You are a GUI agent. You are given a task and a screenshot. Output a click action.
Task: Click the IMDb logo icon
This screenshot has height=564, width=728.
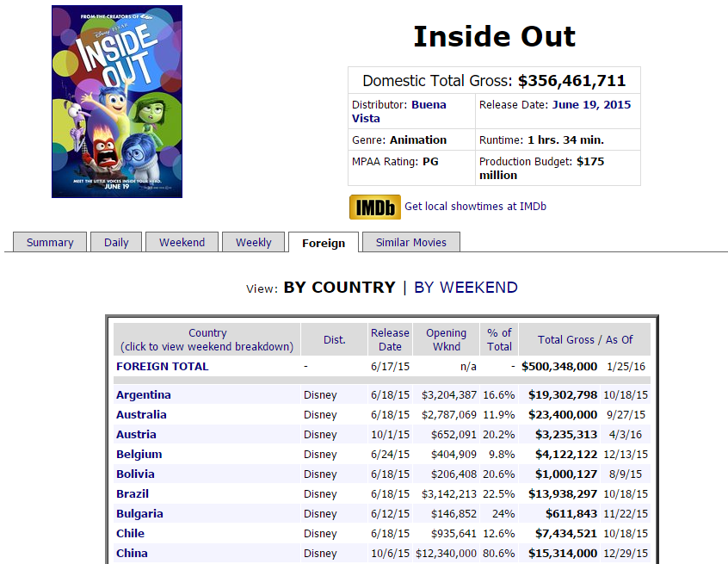pyautogui.click(x=374, y=207)
